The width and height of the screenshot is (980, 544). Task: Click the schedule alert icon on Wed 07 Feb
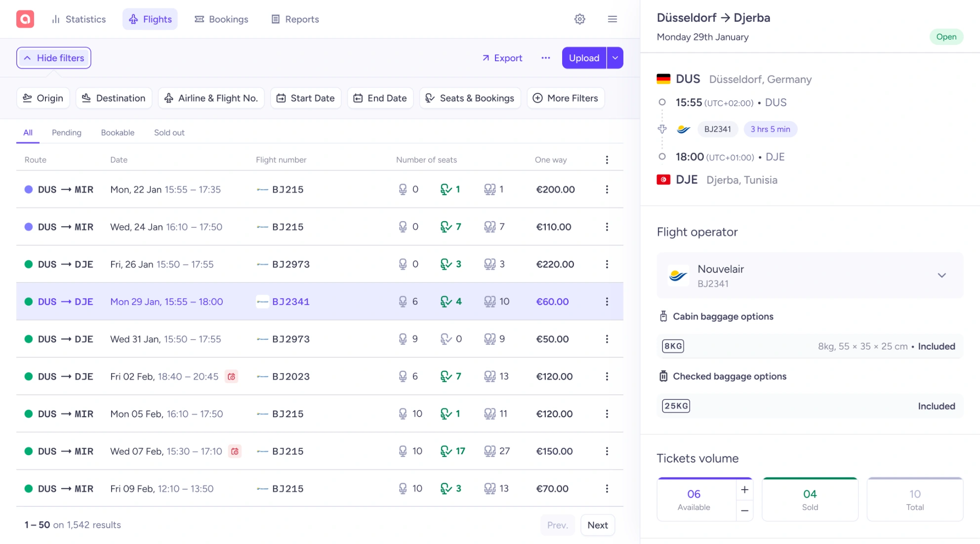[235, 451]
